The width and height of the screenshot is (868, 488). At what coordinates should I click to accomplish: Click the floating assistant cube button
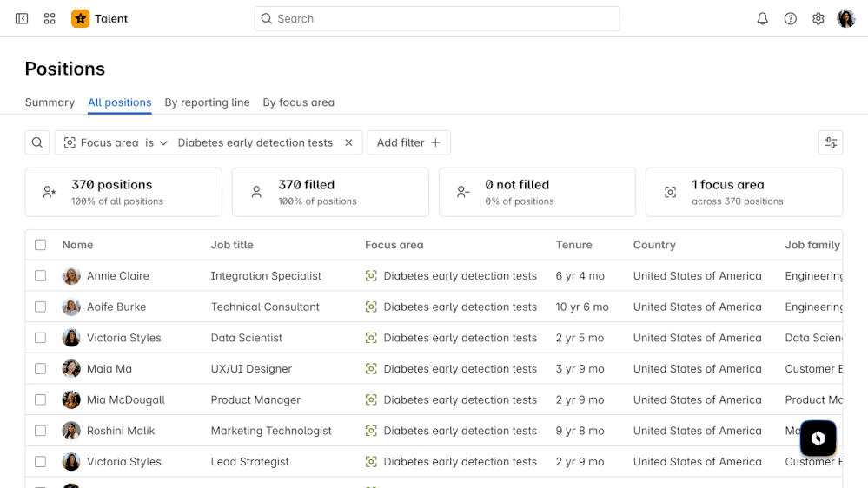coord(818,439)
